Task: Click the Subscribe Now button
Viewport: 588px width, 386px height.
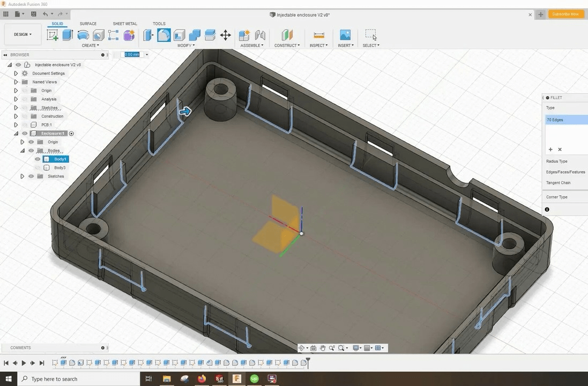Action: point(565,14)
